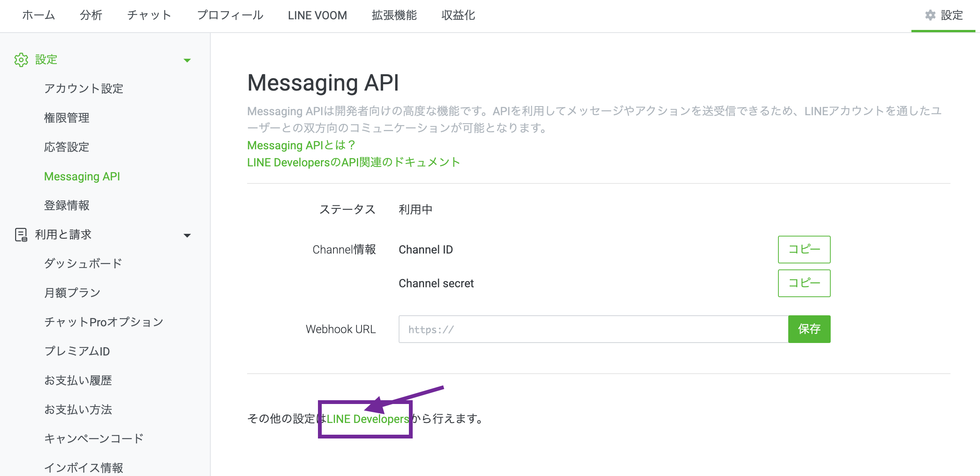The image size is (980, 476).
Task: Select the LINE VOOM tab
Action: point(317,15)
